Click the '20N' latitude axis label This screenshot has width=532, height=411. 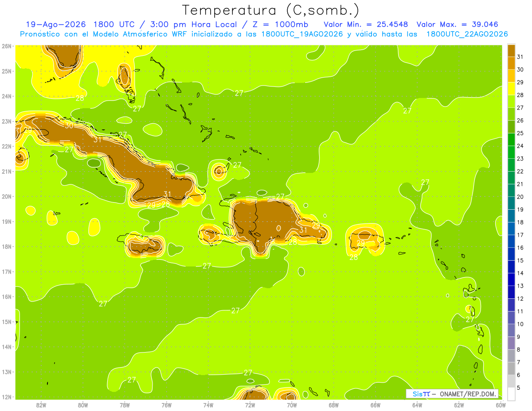click(x=6, y=196)
